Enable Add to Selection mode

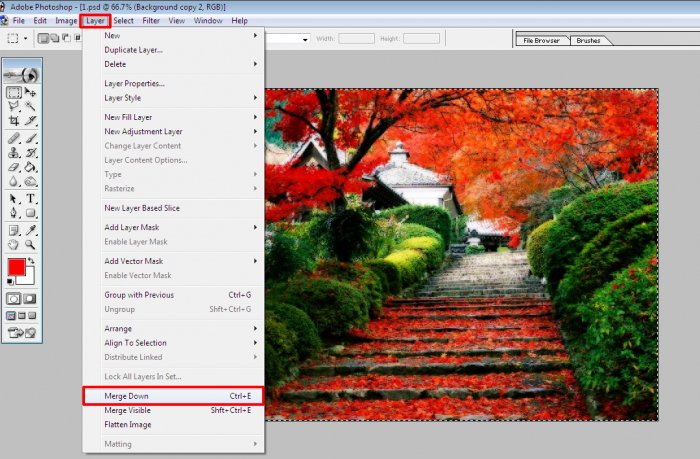click(54, 38)
